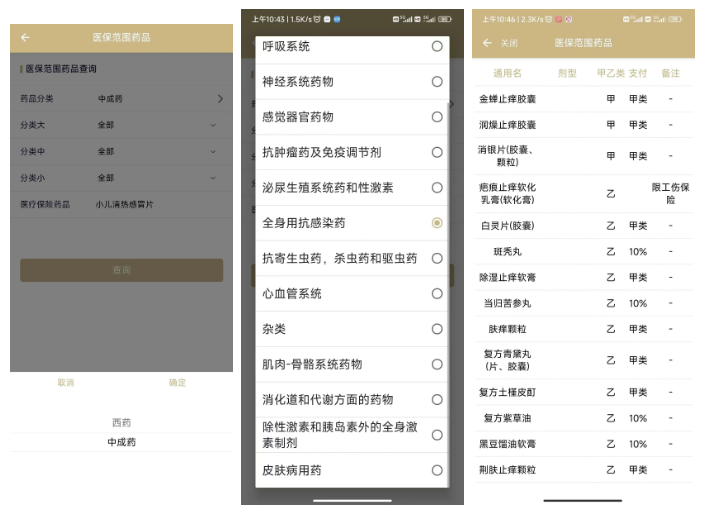This screenshot has height=510, width=705.
Task: Open the 药品分类 chevron arrow
Action: pyautogui.click(x=220, y=99)
